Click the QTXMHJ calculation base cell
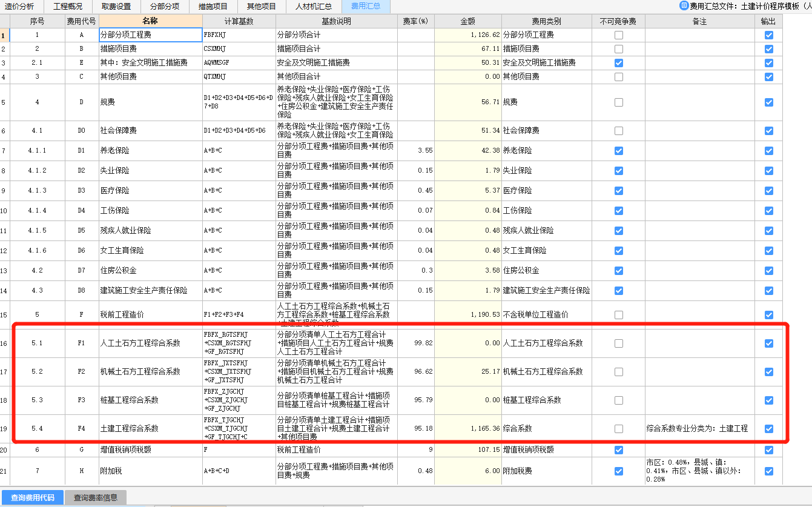The image size is (812, 507). (239, 77)
